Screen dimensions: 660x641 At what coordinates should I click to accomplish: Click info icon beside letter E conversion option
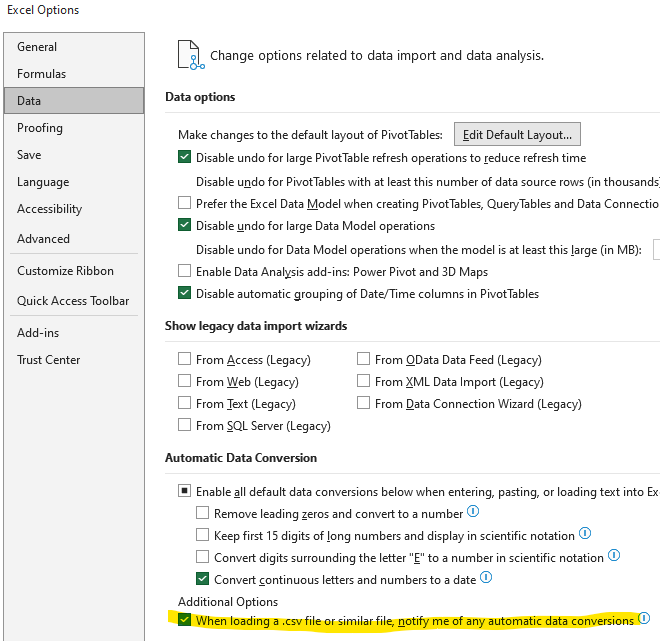pyautogui.click(x=614, y=555)
